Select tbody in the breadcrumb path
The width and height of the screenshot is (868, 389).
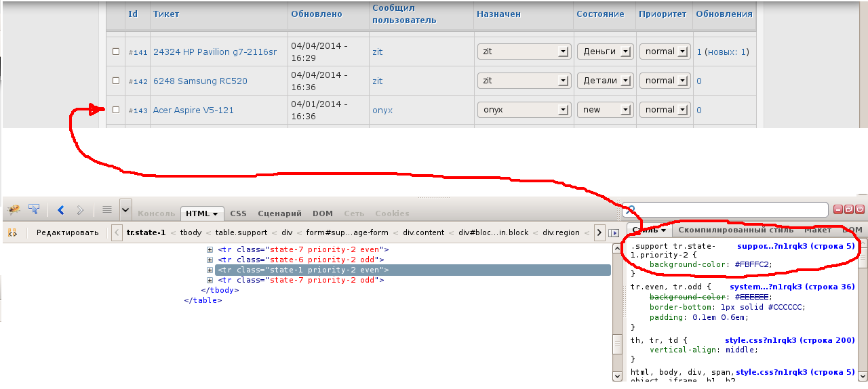tap(191, 232)
